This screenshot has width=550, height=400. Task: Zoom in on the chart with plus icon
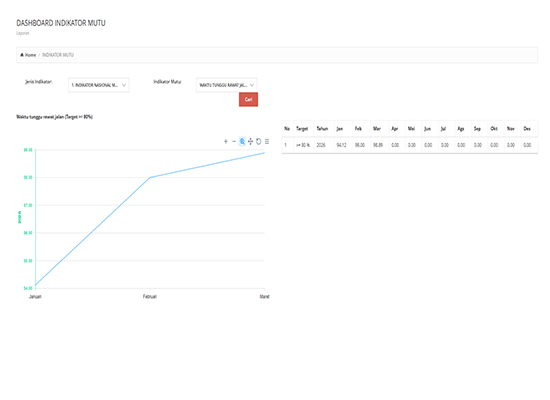tap(226, 141)
